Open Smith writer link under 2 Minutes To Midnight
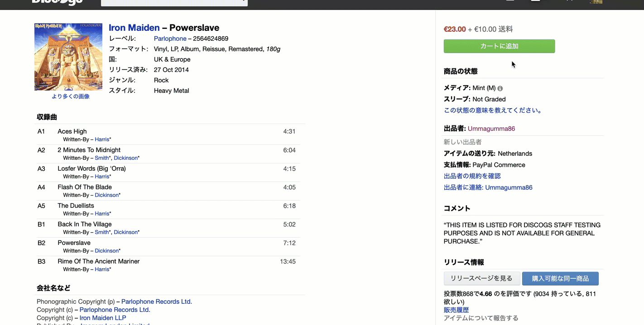644x325 pixels. click(102, 158)
